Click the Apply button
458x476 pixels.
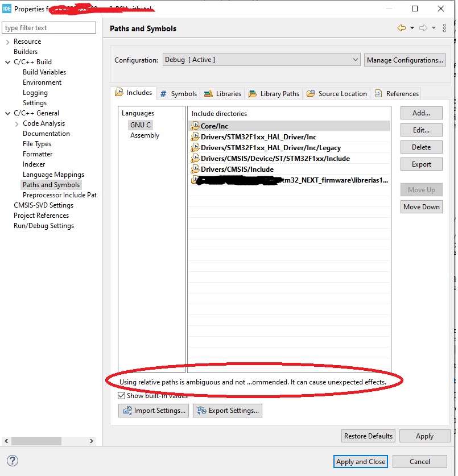click(x=424, y=436)
